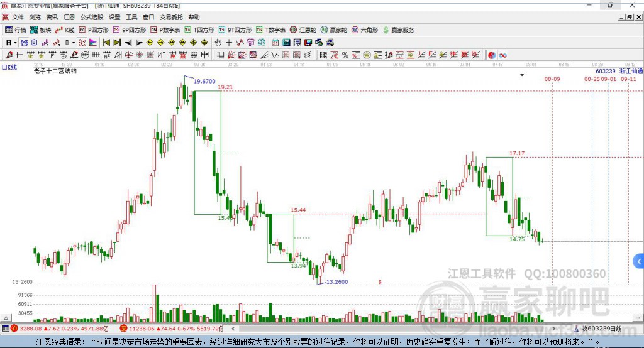Image resolution: width=644 pixels, height=348 pixels.
Task: Open the 浏览 menu
Action: (35, 17)
